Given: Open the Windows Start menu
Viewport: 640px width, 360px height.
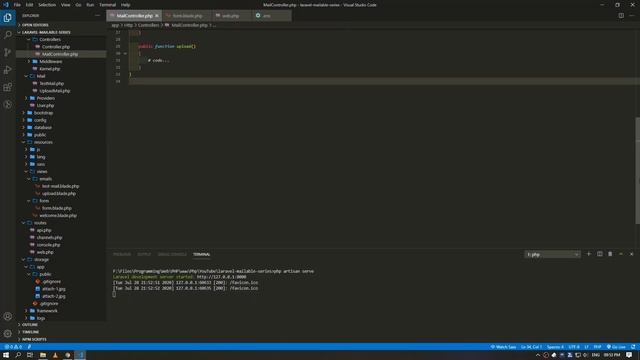Looking at the screenshot, I should (x=6, y=355).
